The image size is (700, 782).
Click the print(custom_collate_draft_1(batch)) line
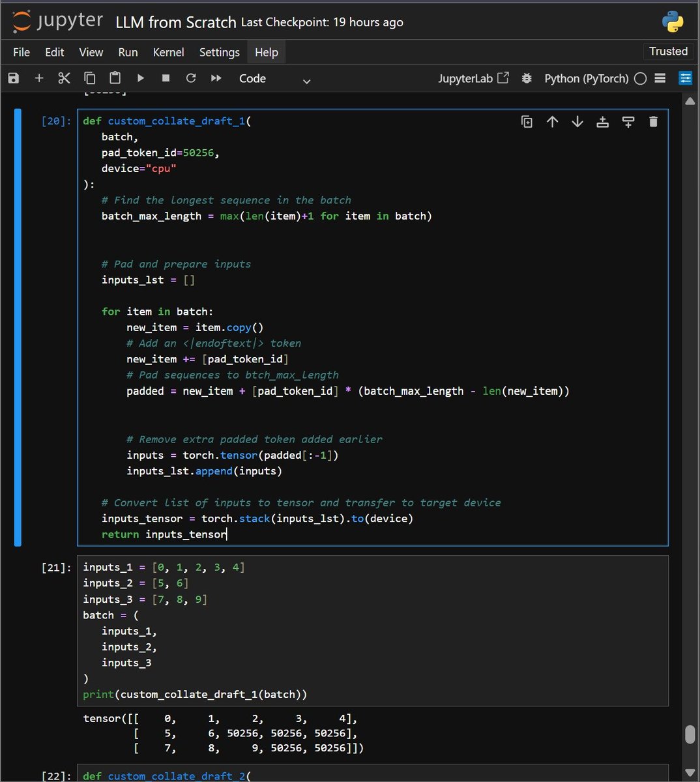tap(195, 695)
